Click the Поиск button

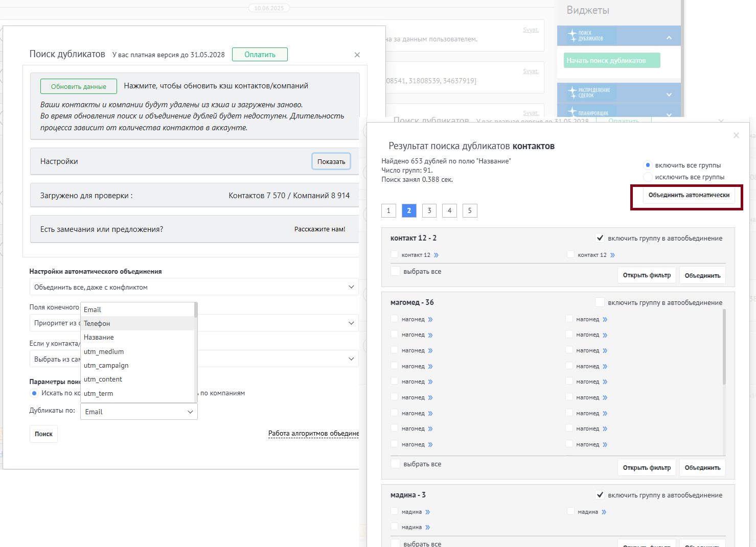[x=43, y=434]
